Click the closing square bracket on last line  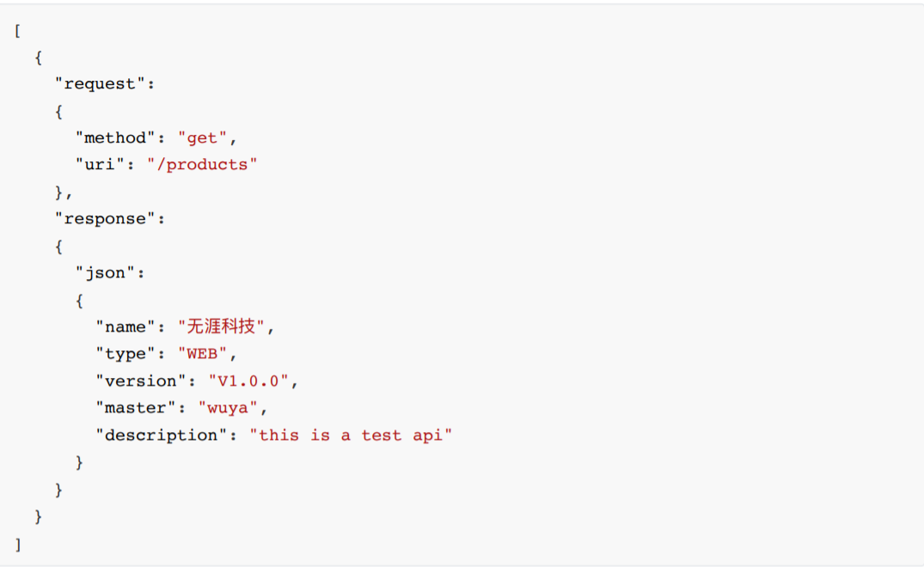click(x=18, y=544)
